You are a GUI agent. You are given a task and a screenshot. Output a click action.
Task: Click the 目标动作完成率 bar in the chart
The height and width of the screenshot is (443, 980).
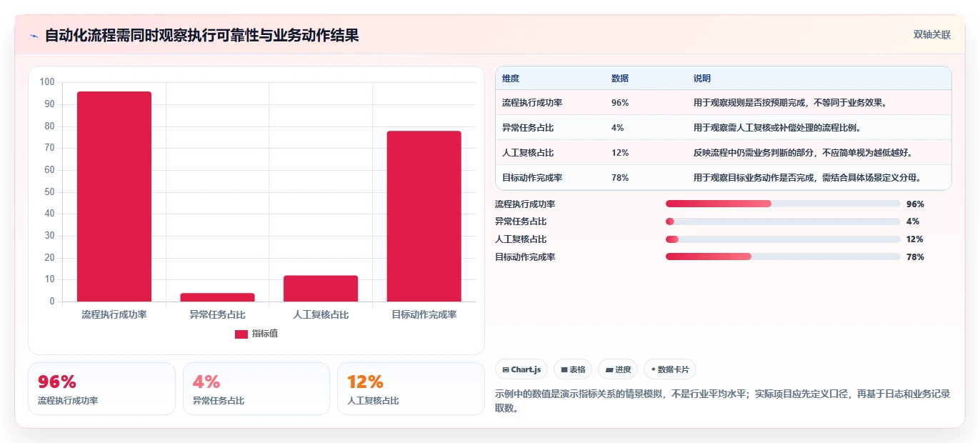[x=424, y=216]
